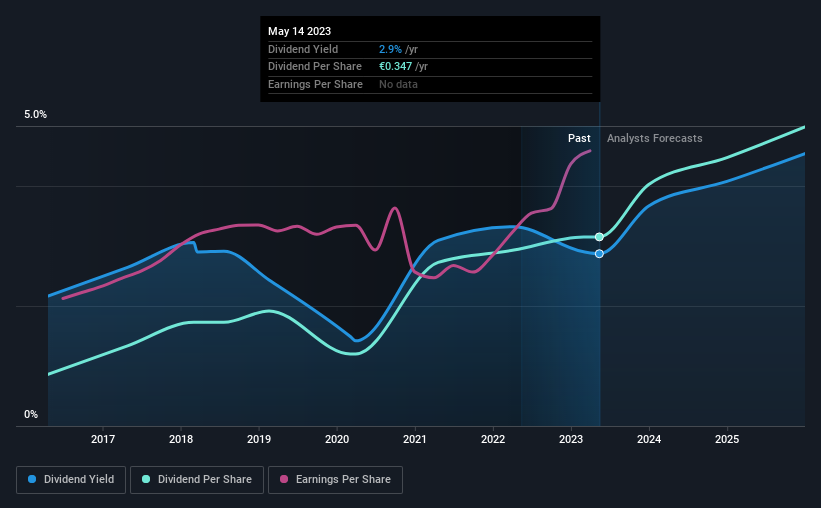Select the teal Dividend Per Share data point marker
The image size is (821, 508).
tap(599, 237)
